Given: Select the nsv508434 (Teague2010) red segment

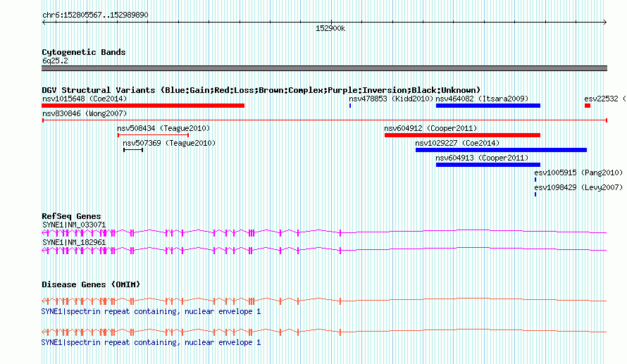Looking at the screenshot, I should 153,135.
